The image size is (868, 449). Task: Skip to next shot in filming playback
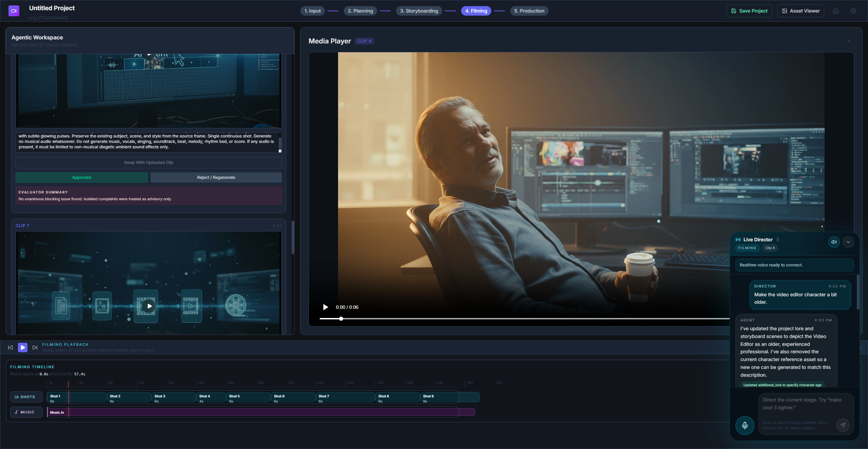35,348
